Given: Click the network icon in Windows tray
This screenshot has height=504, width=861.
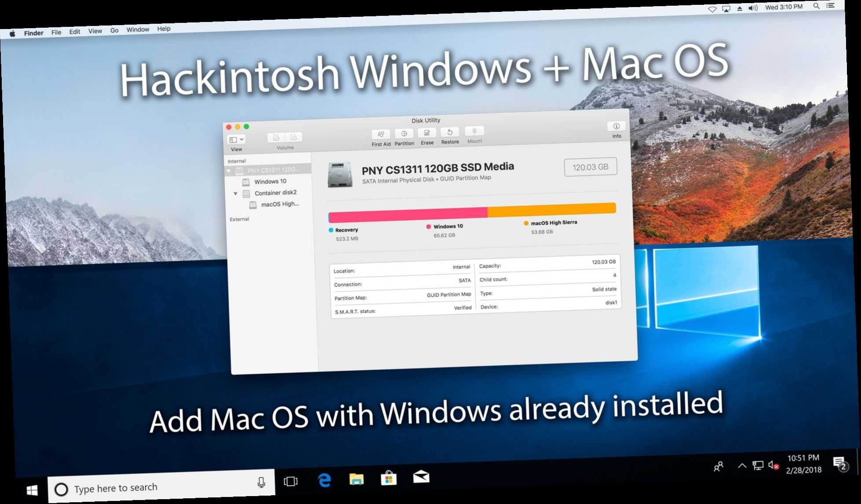Looking at the screenshot, I should point(758,465).
